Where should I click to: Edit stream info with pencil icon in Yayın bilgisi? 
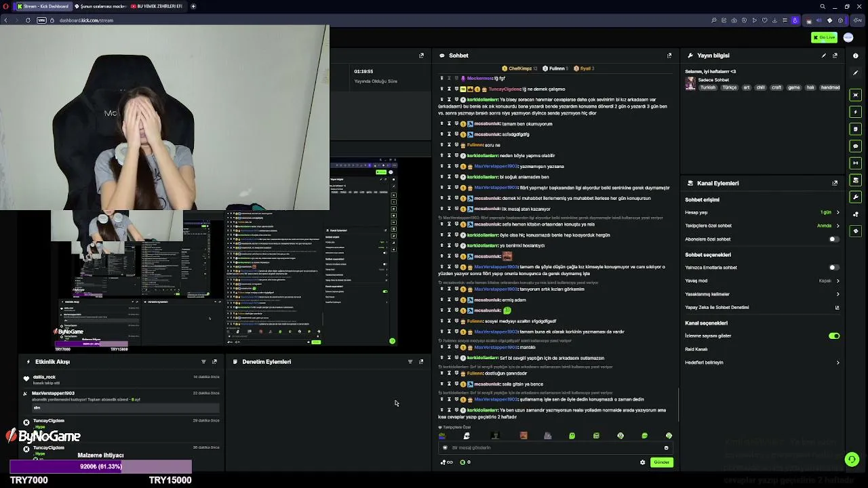coord(824,56)
